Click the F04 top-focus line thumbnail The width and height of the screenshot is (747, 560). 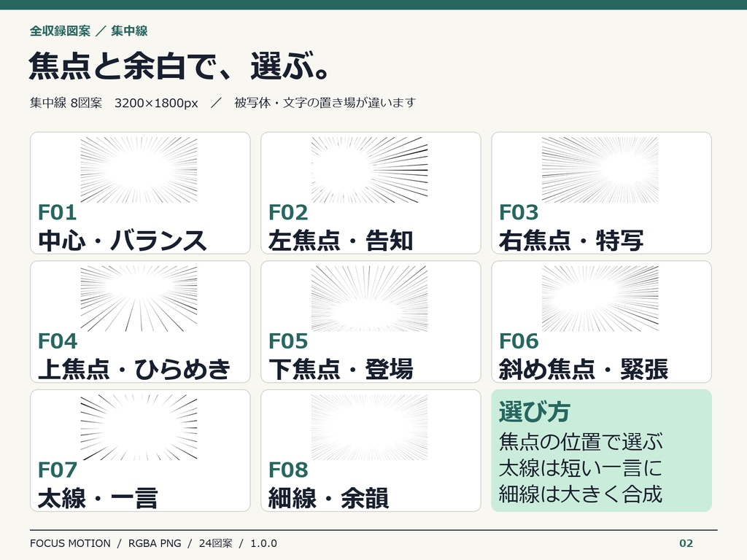pos(139,298)
